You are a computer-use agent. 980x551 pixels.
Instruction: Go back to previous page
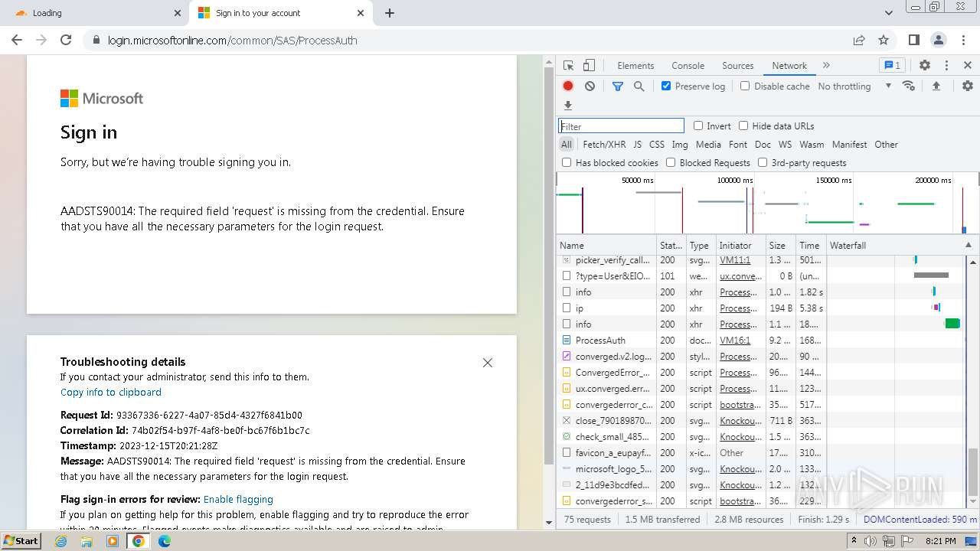(17, 40)
